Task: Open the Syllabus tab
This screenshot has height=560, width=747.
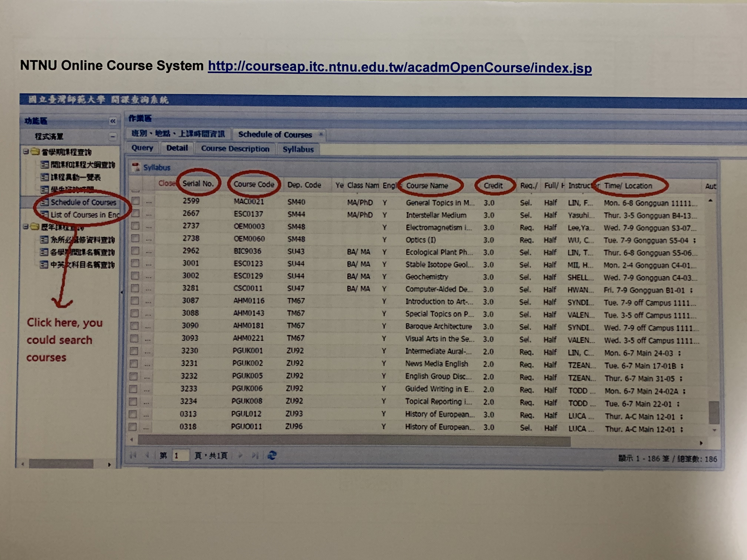Action: point(298,149)
